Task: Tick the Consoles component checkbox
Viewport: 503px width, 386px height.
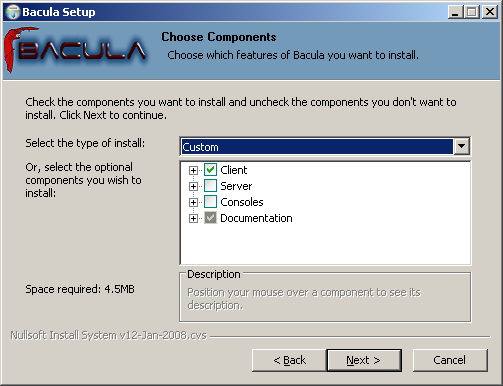Action: point(210,202)
